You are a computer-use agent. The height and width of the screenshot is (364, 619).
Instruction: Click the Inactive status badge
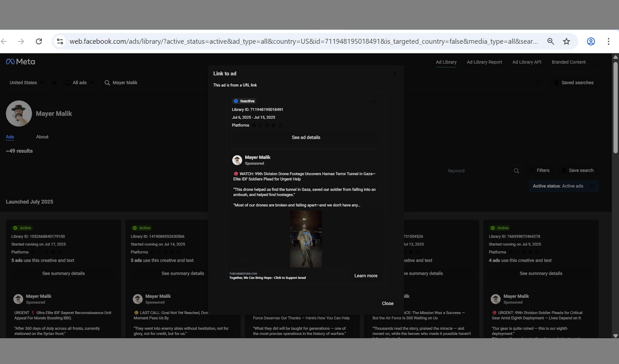coord(244,101)
